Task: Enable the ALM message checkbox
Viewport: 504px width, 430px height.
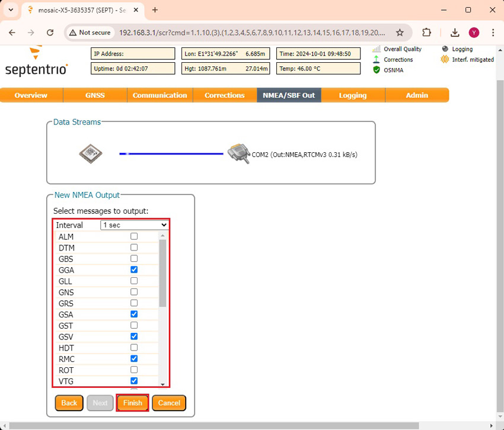Action: coord(134,236)
